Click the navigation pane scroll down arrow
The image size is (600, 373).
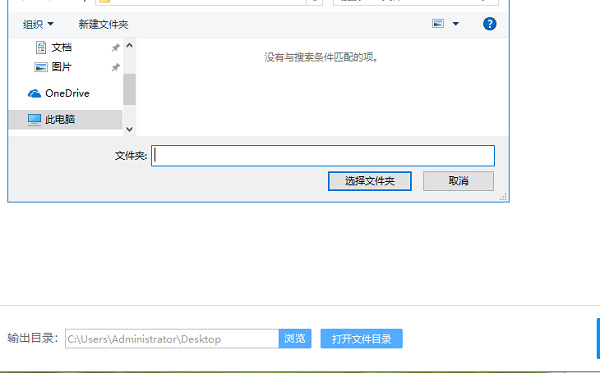(x=129, y=129)
